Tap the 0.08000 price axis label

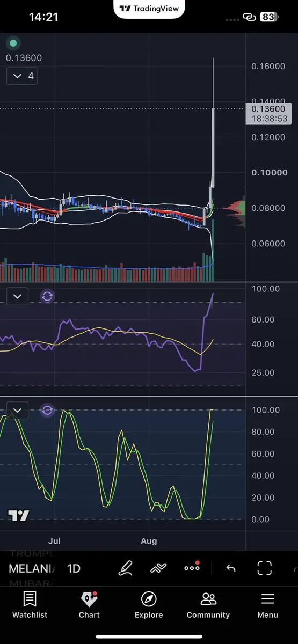click(268, 208)
